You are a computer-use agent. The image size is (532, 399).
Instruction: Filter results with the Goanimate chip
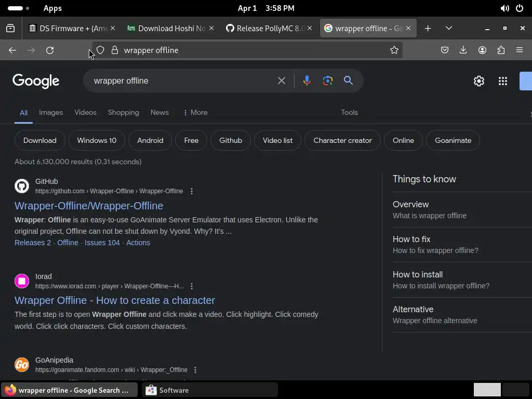coord(453,140)
